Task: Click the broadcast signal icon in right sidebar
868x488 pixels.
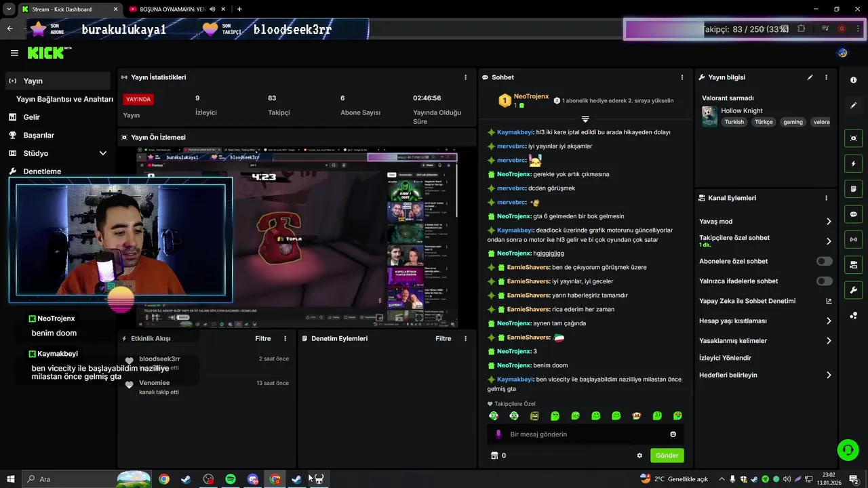Action: coord(853,239)
